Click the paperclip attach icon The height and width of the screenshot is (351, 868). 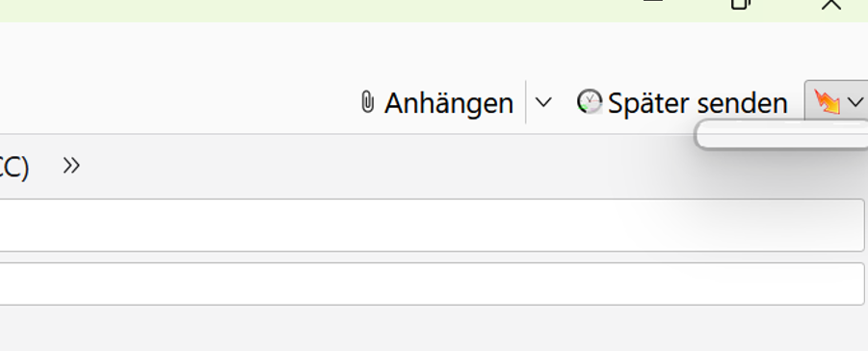[367, 102]
